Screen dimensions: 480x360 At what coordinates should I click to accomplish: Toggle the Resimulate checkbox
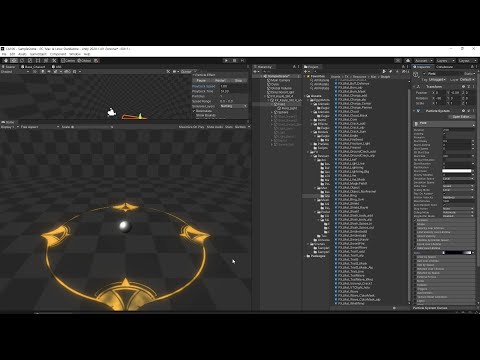pos(194,111)
